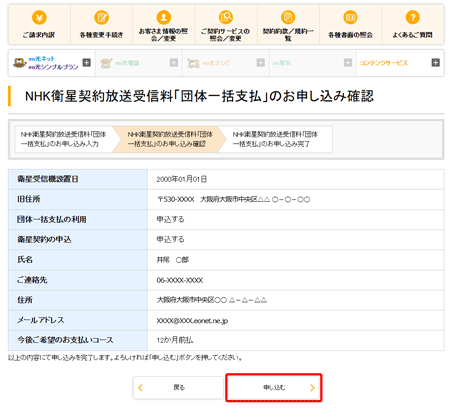The width and height of the screenshot is (450, 418).
Task: Click the 衛星受信機設置日 row label
Action: point(48,179)
